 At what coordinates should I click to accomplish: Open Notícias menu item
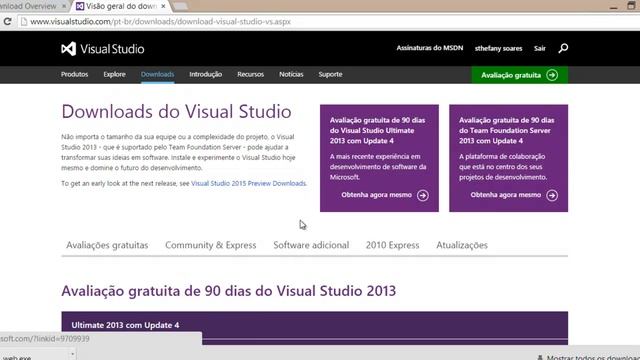point(291,74)
